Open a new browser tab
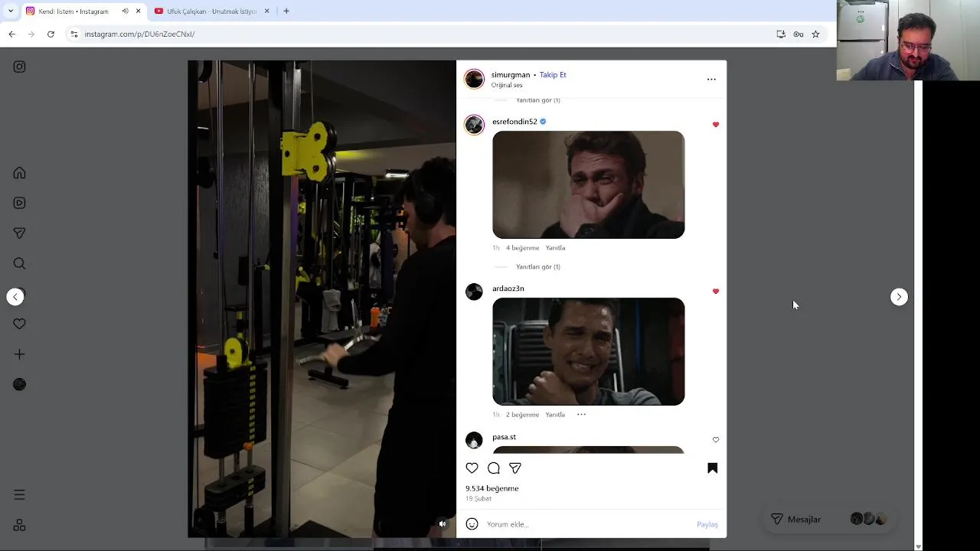980x551 pixels. pyautogui.click(x=286, y=11)
